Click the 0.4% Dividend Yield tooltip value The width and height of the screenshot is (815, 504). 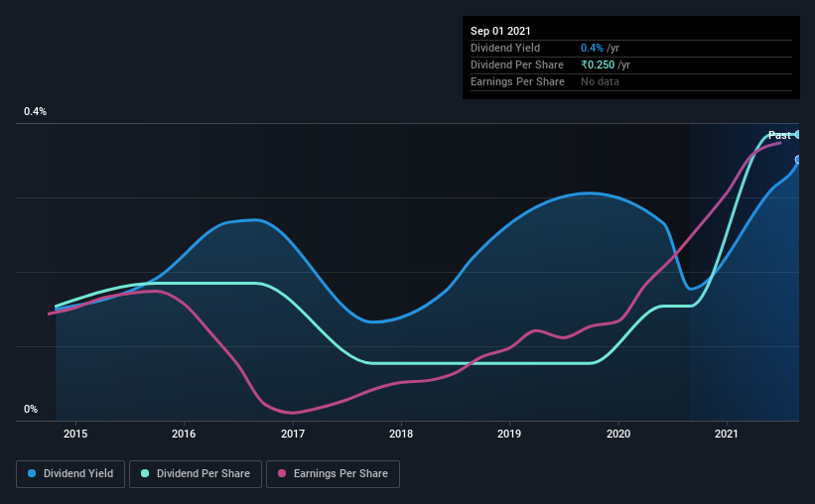click(592, 48)
